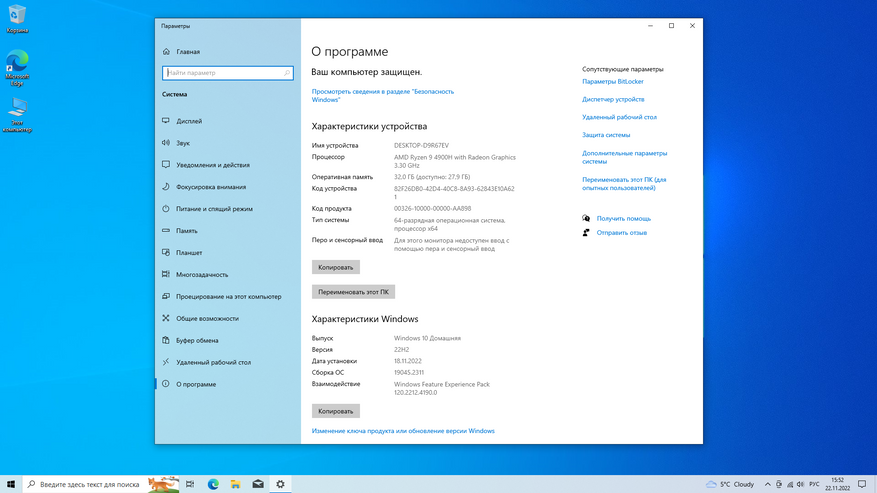Click the volume icon in system tray
This screenshot has height=493, width=877.
(x=800, y=484)
